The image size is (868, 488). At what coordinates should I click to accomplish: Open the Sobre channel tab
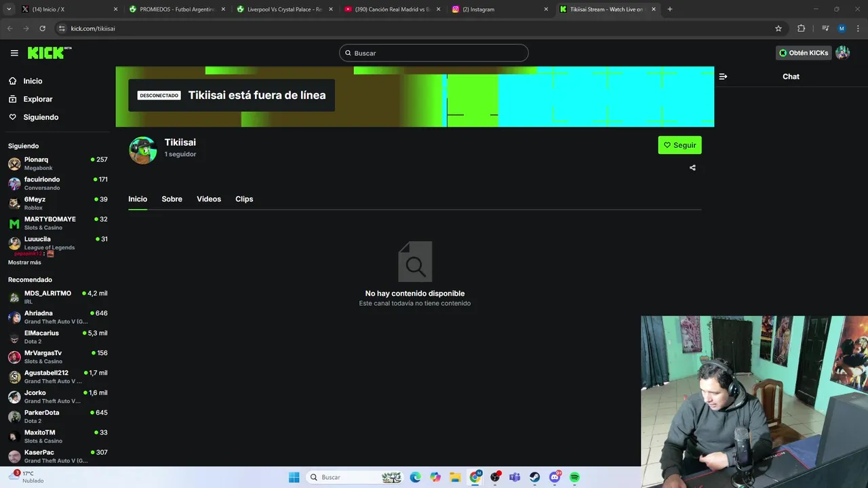coord(172,199)
